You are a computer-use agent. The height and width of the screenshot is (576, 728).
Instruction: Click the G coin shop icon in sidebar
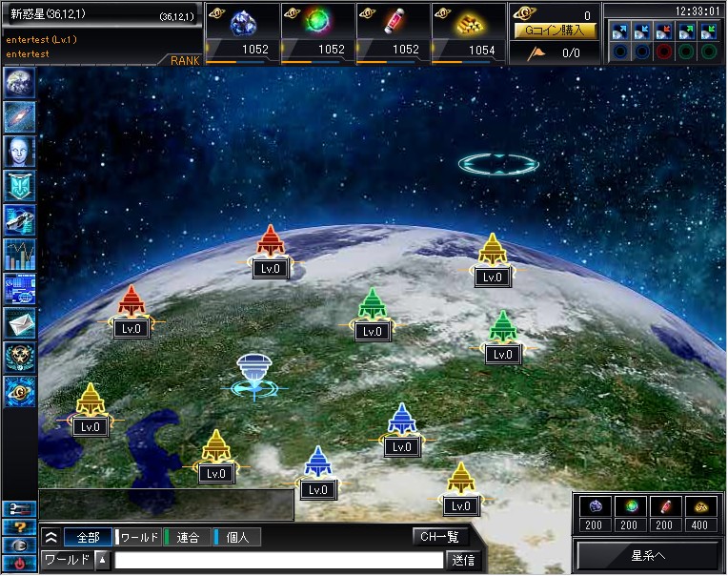point(19,392)
